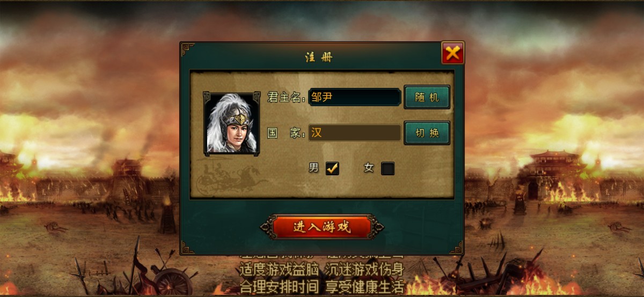Select the white-haired warrior portrait
This screenshot has width=644, height=297.
pos(232,123)
